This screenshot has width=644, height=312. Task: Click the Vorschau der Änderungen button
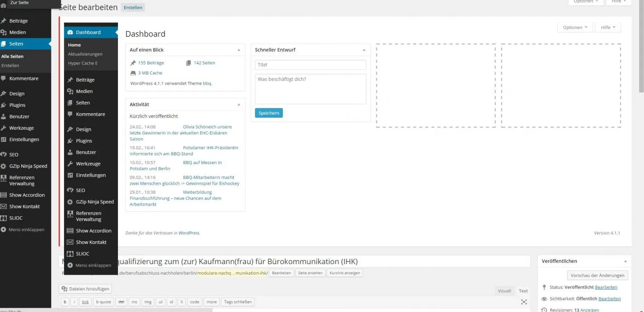click(x=597, y=276)
